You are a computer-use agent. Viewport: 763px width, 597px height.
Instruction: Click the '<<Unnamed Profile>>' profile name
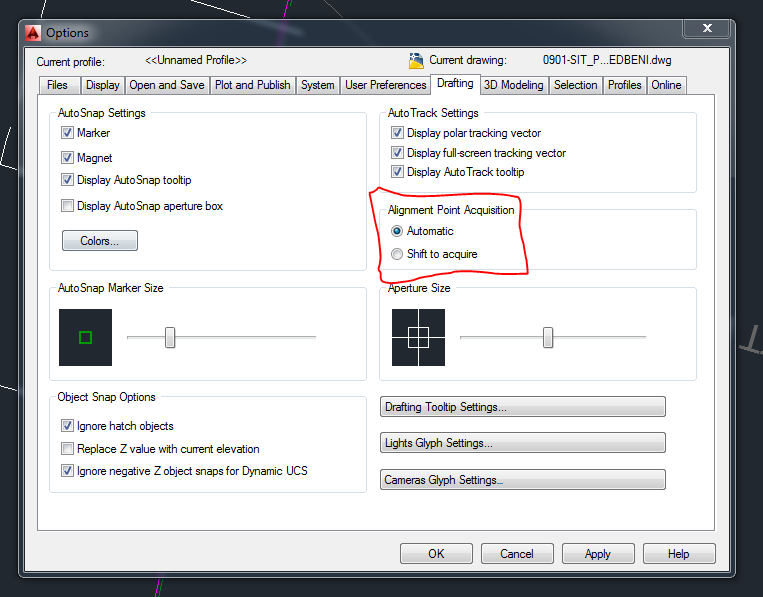pyautogui.click(x=196, y=60)
